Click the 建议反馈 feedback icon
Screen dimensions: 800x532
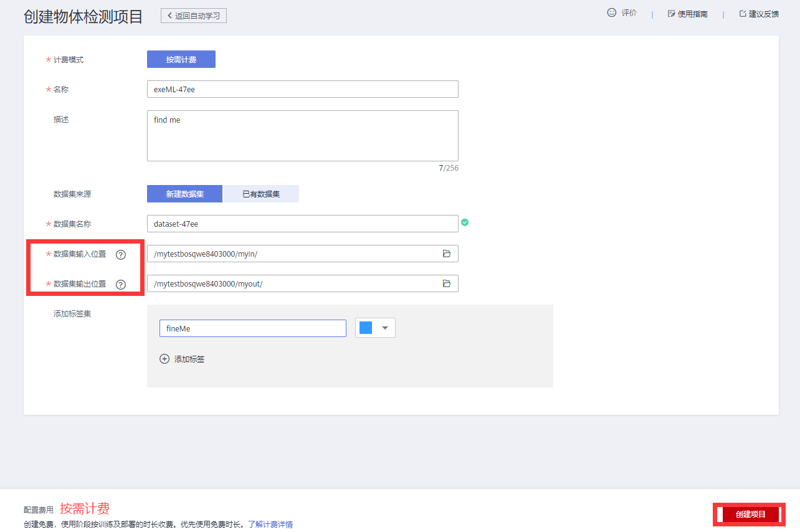743,14
